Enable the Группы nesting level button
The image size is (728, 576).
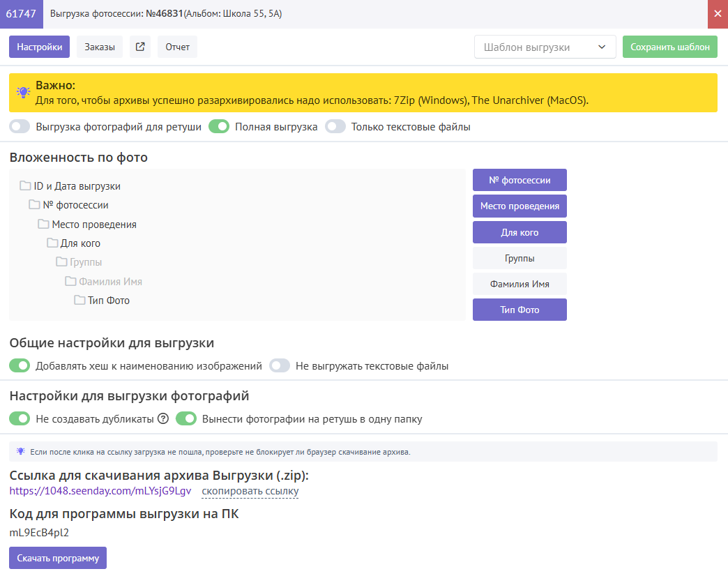[520, 258]
